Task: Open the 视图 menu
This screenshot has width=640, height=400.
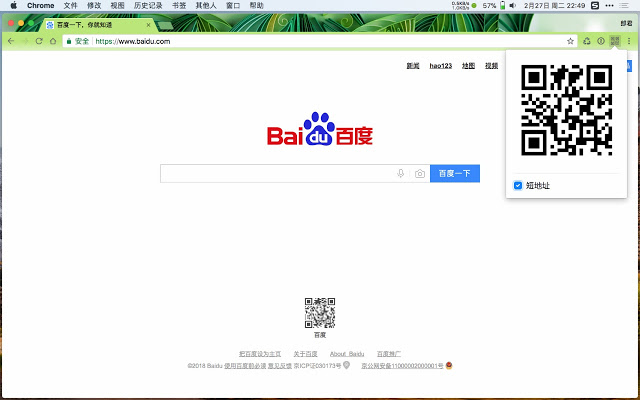Action: coord(118,6)
